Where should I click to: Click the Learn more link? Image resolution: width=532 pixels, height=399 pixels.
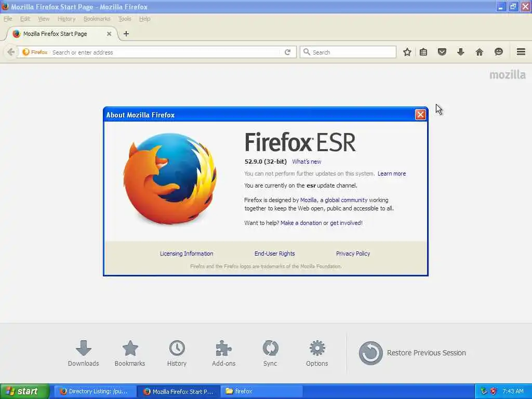(x=392, y=174)
